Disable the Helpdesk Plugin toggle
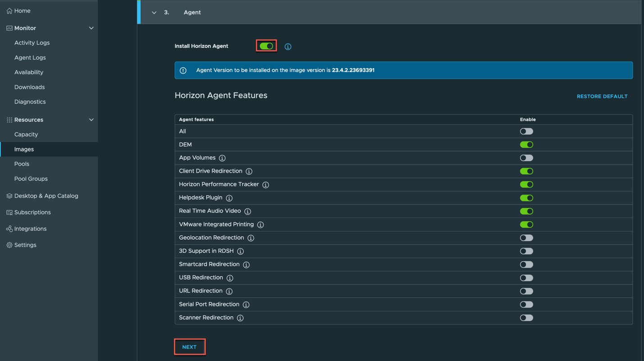The height and width of the screenshot is (361, 644). point(526,198)
